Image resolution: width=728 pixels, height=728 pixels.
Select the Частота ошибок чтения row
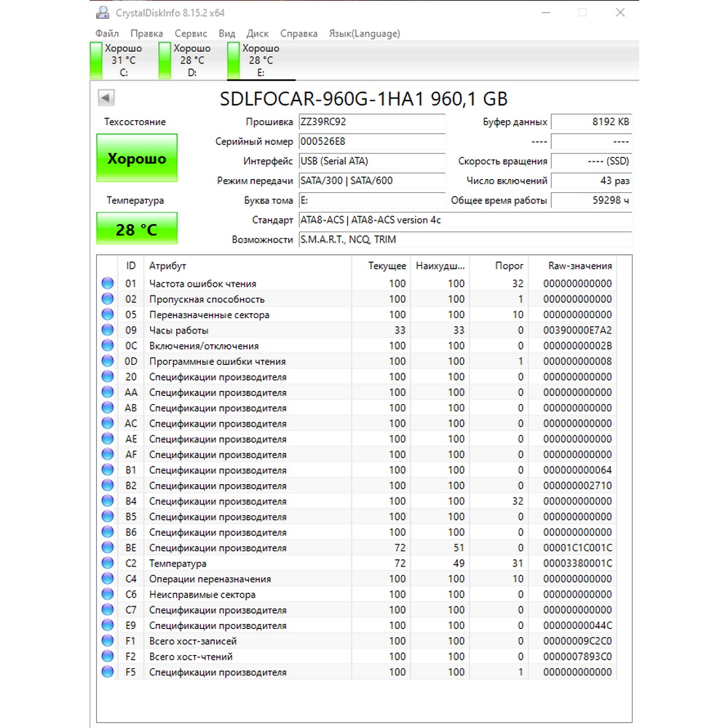[x=357, y=283]
